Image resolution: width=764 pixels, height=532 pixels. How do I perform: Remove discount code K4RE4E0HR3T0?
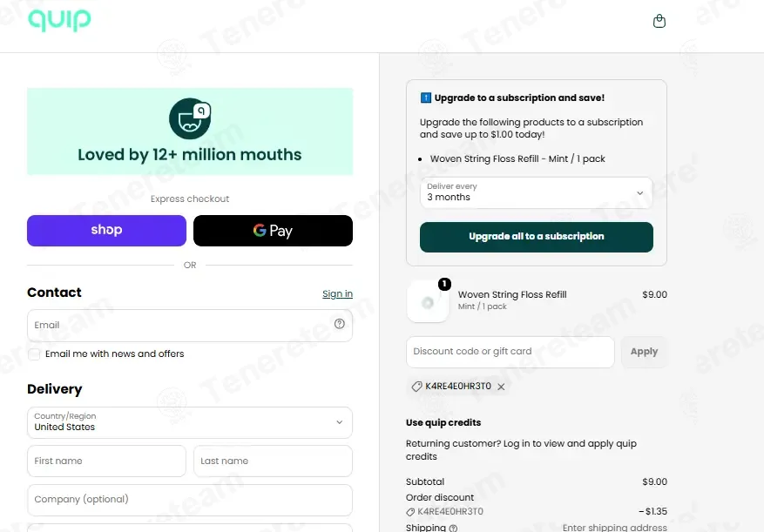click(501, 387)
